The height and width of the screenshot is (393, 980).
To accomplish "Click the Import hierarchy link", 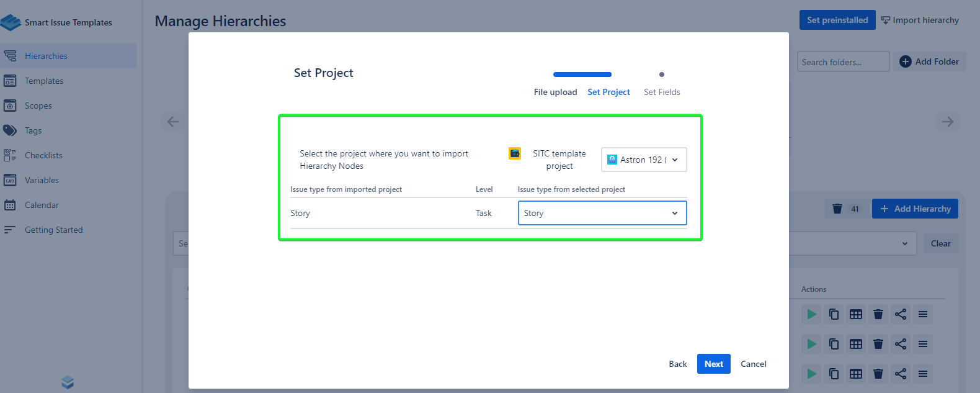I will tap(920, 20).
